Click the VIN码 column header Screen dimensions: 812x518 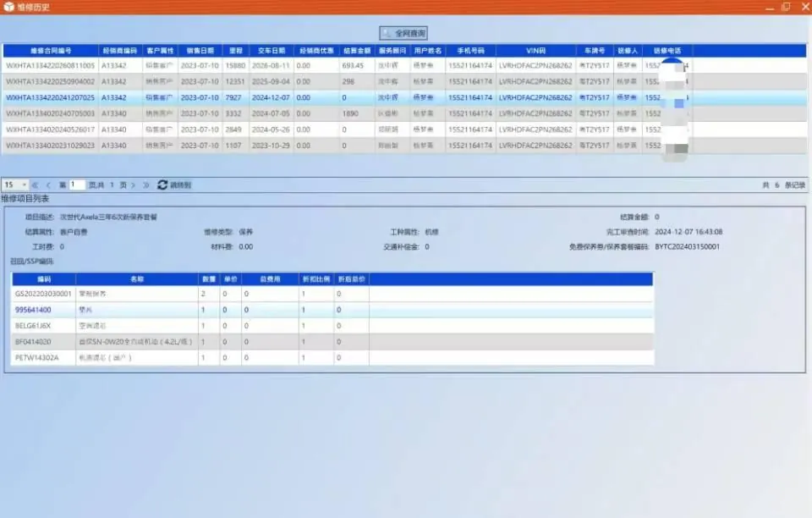click(536, 51)
